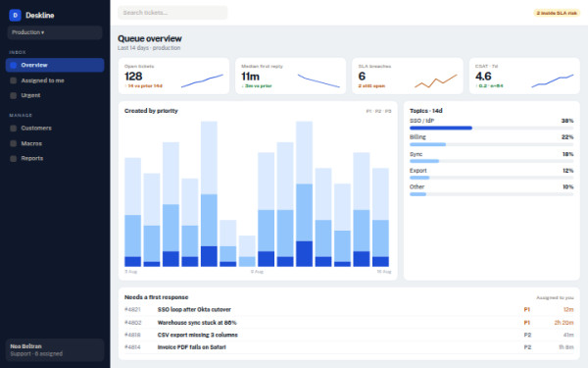This screenshot has width=588, height=368.
Task: Click the Other topic progress bar
Action: pos(492,194)
